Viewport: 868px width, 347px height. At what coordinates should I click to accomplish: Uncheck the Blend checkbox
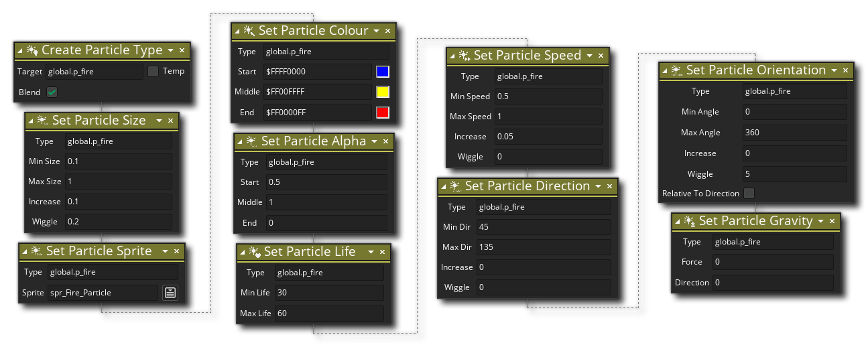tap(52, 92)
